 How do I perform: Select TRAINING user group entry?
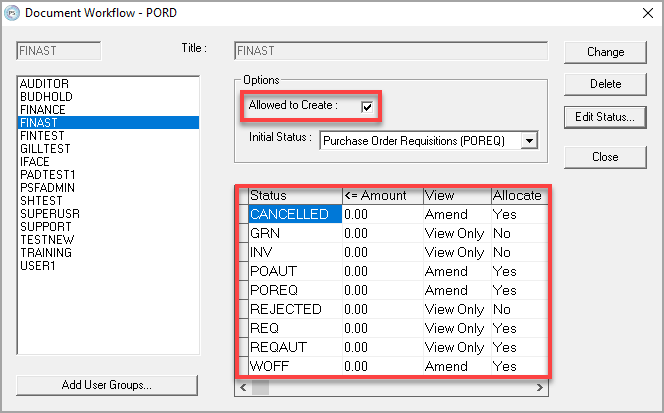tap(46, 252)
